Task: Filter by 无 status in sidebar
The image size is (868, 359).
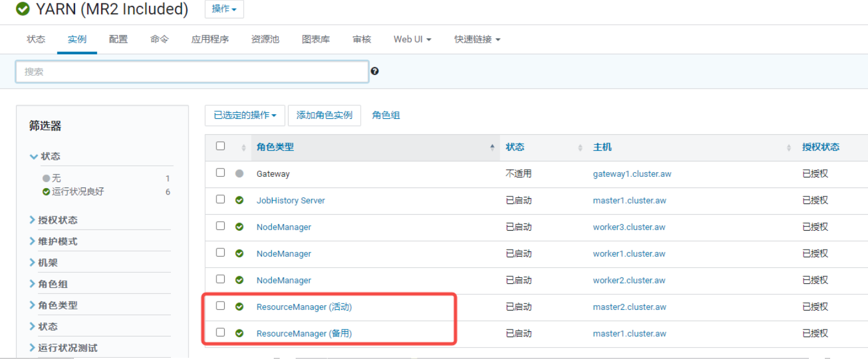Action: [x=56, y=178]
